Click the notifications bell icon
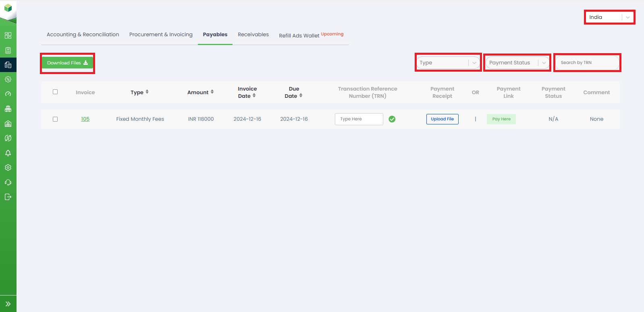This screenshot has width=644, height=312. (x=8, y=153)
